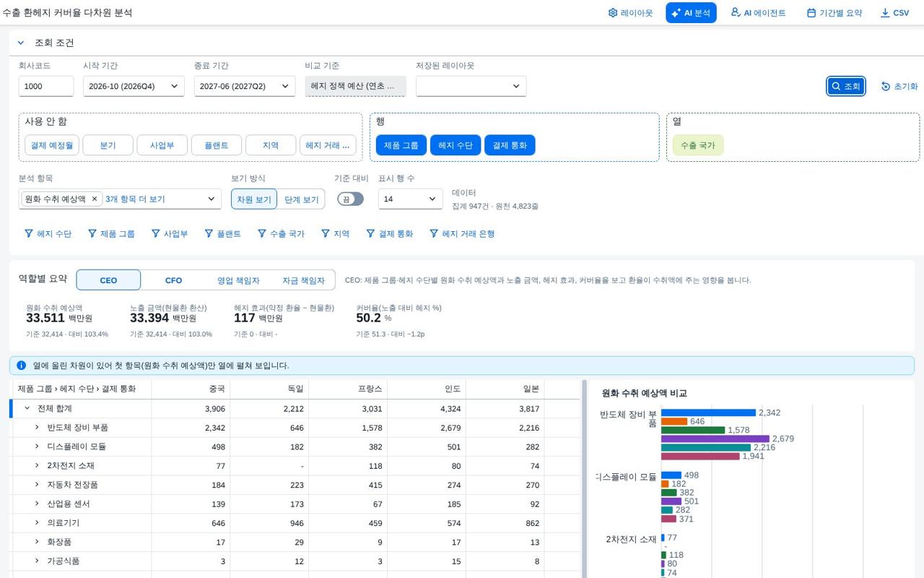Switch to the 자금 책임자 tab
The image size is (924, 578).
point(303,280)
